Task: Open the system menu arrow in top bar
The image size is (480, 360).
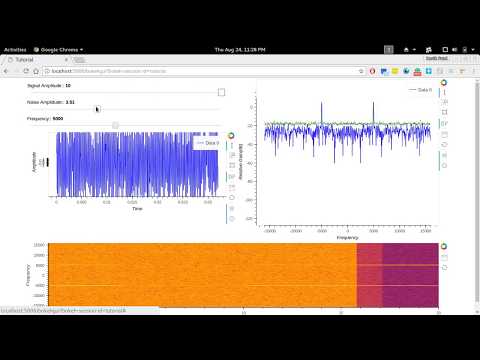Action: tap(473, 50)
